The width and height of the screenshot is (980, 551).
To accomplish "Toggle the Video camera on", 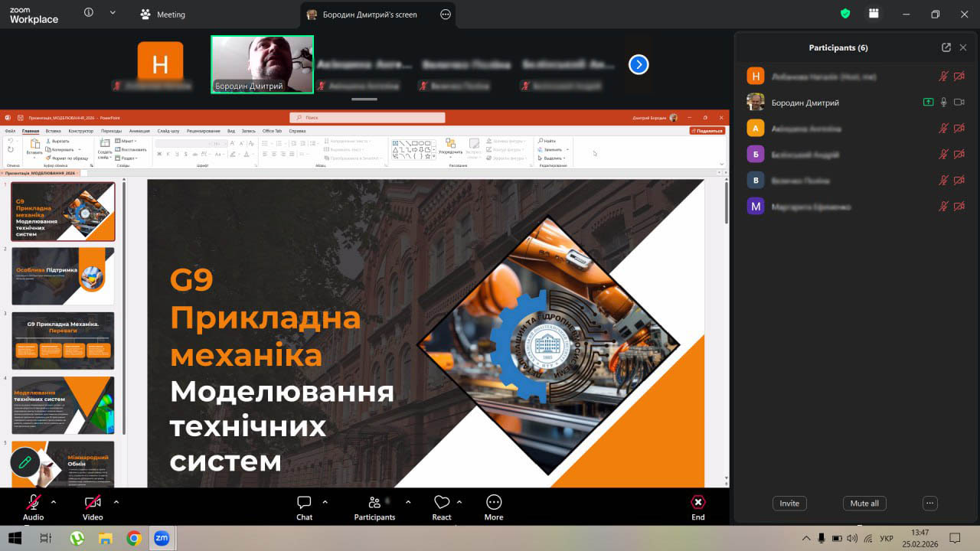I will click(93, 503).
